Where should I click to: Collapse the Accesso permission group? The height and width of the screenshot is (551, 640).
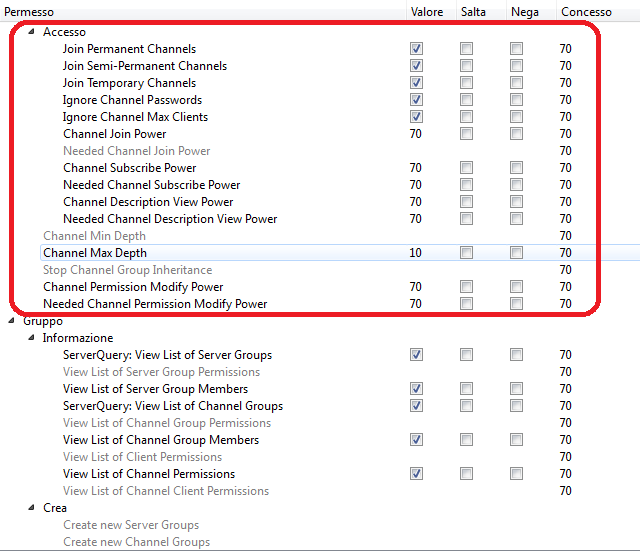(x=31, y=32)
